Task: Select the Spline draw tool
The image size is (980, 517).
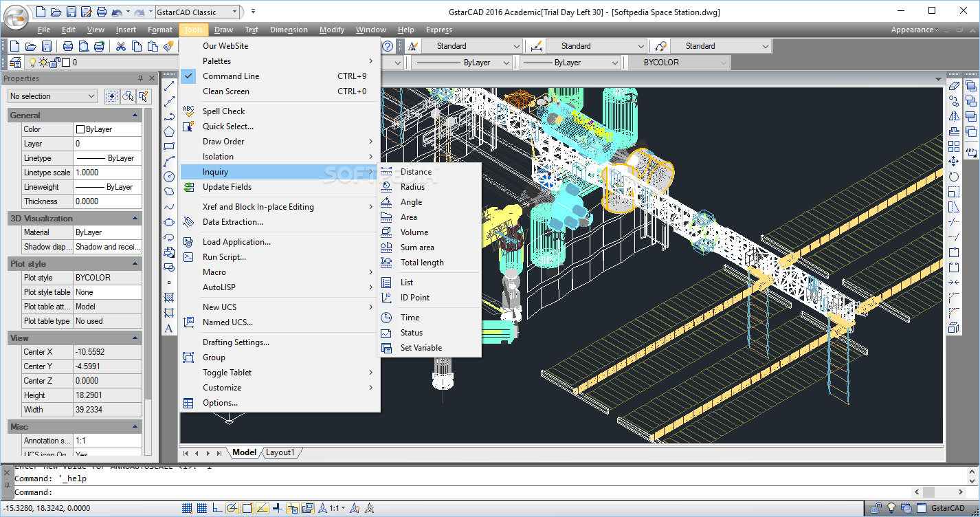Action: 169,207
